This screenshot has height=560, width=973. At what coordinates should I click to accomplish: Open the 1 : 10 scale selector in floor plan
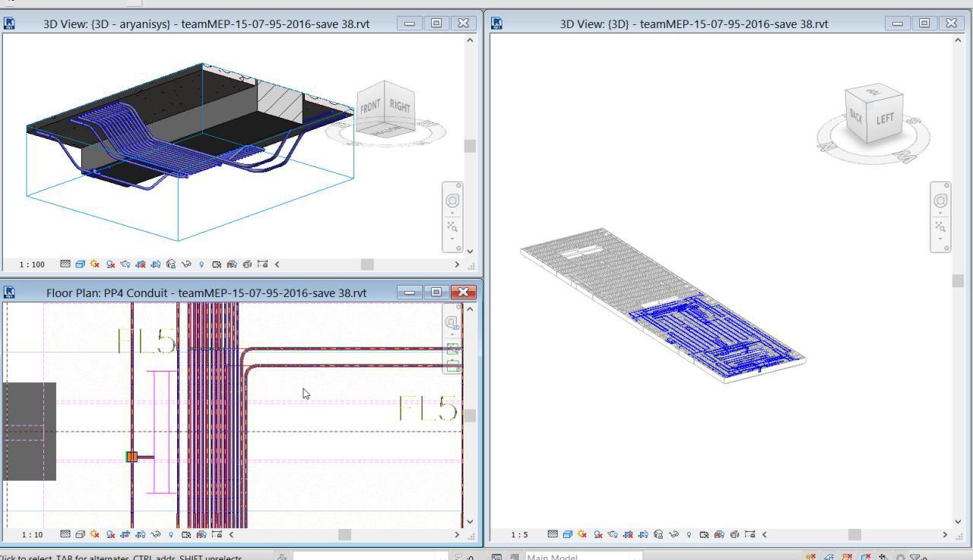click(32, 534)
